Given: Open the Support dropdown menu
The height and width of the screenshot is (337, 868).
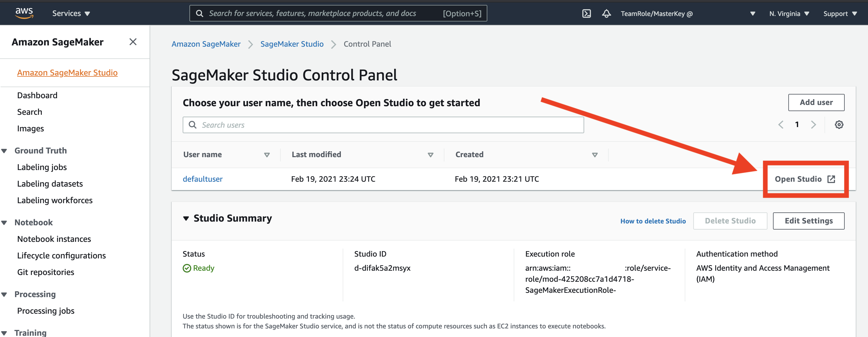Looking at the screenshot, I should (x=839, y=14).
